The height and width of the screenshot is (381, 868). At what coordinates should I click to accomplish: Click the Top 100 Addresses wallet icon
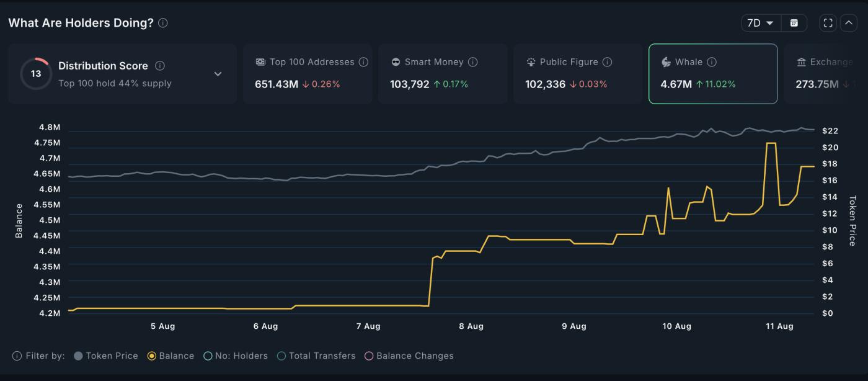pyautogui.click(x=260, y=62)
